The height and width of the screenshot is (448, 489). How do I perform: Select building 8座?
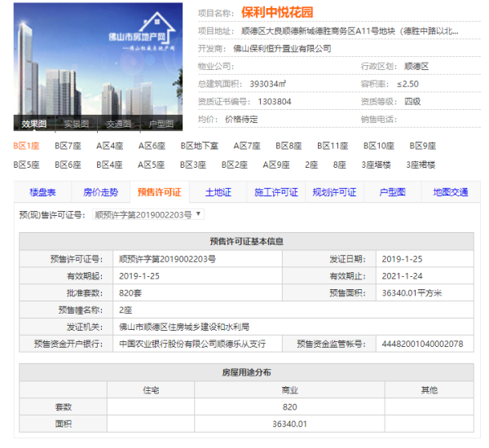(340, 165)
